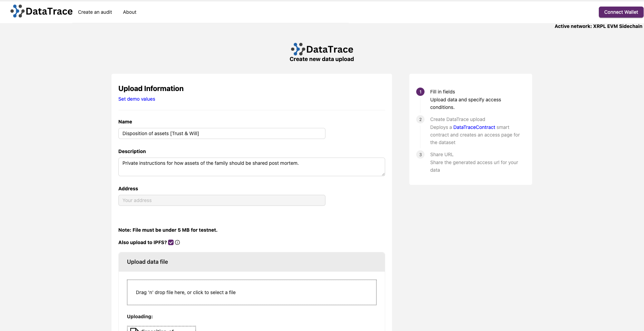
Task: Click the DataTrace logo in the navbar
Action: click(x=41, y=11)
